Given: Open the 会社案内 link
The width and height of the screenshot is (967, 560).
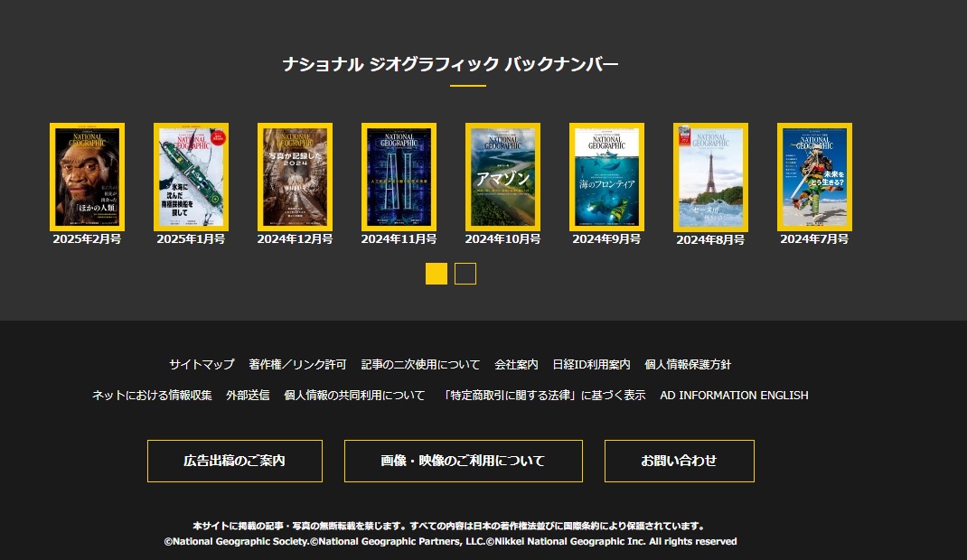Looking at the screenshot, I should point(516,365).
